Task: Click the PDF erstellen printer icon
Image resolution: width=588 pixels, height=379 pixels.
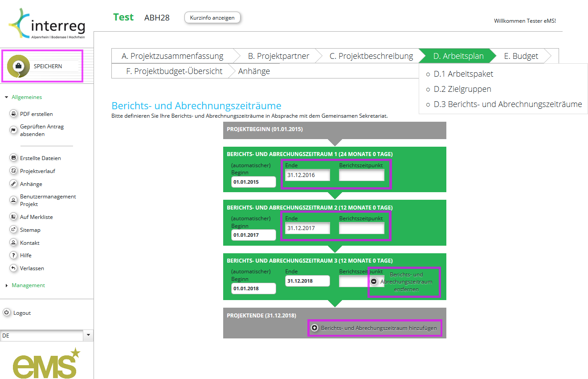Action: tap(13, 114)
